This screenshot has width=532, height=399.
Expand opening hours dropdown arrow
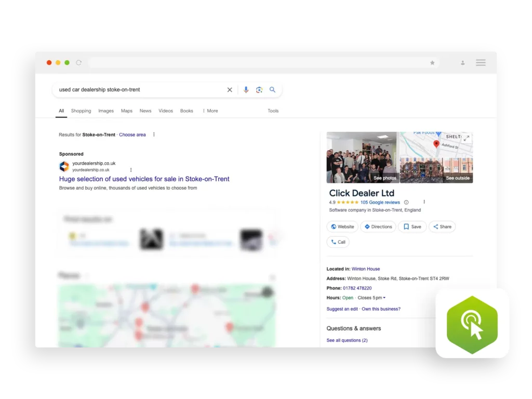tap(384, 298)
